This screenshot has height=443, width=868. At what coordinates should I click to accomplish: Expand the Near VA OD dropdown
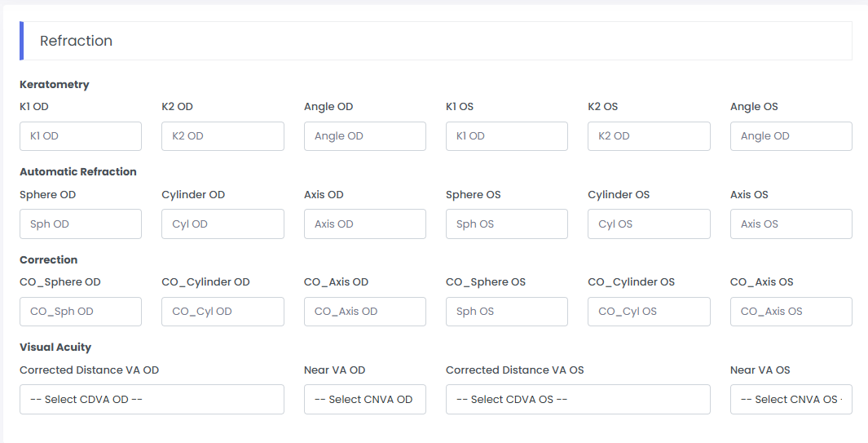[x=364, y=399]
